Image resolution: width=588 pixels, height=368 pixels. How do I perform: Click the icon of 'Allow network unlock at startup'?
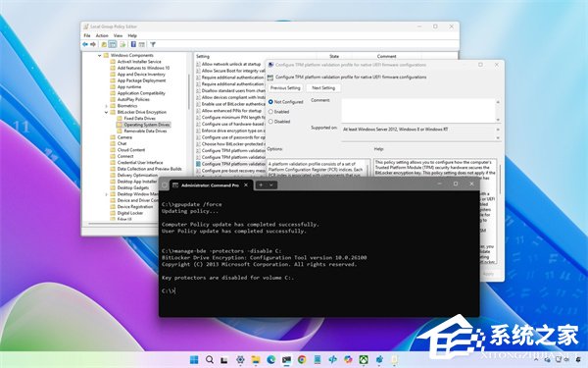coord(198,64)
